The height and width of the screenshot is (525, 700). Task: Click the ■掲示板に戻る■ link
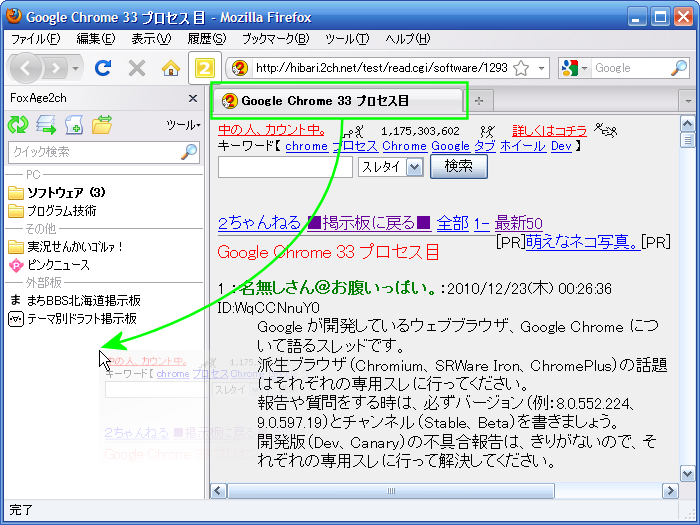369,223
